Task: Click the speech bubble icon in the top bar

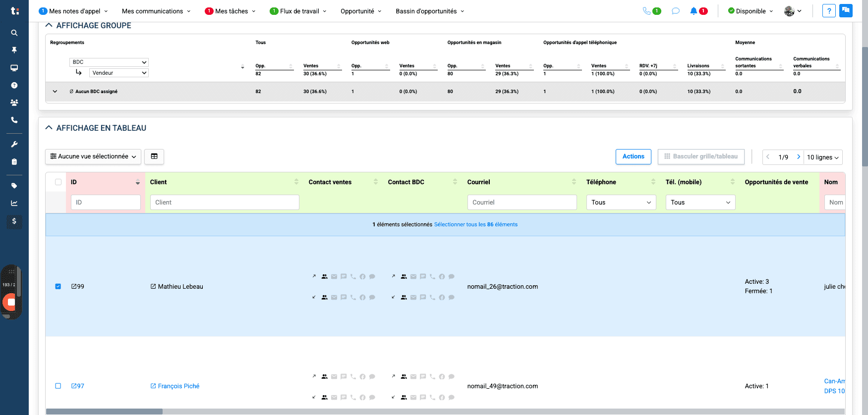Action: point(676,11)
